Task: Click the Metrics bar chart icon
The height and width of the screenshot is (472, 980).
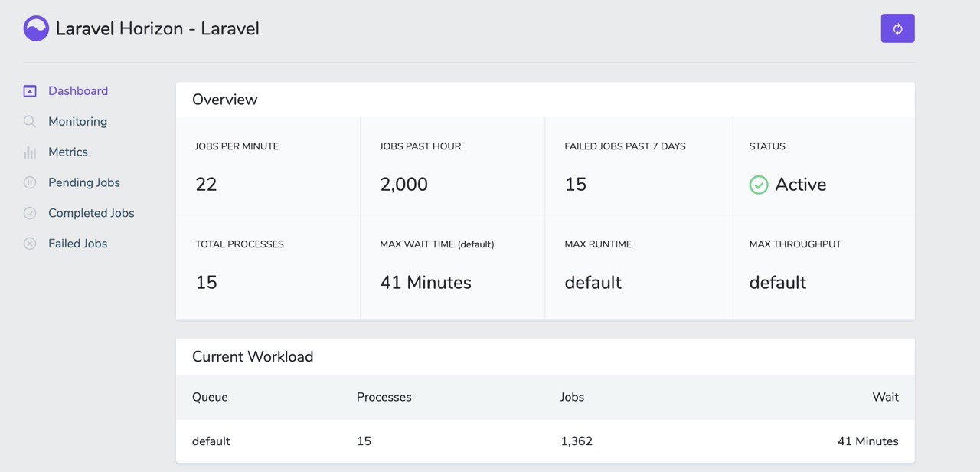Action: pos(30,152)
